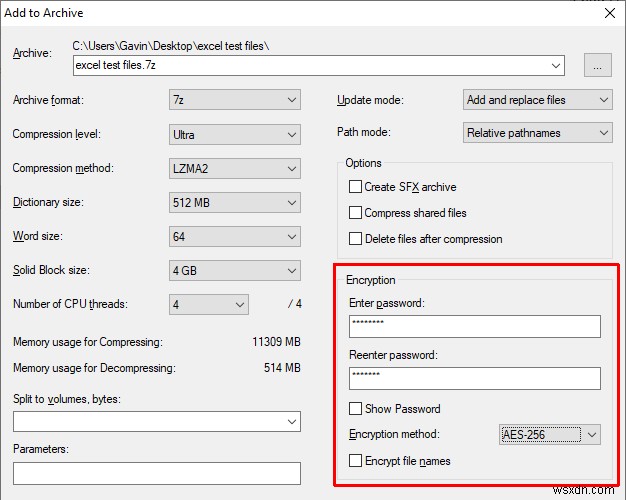This screenshot has width=626, height=500.
Task: Open the Compression method dropdown showing LZMA2
Action: click(x=235, y=169)
